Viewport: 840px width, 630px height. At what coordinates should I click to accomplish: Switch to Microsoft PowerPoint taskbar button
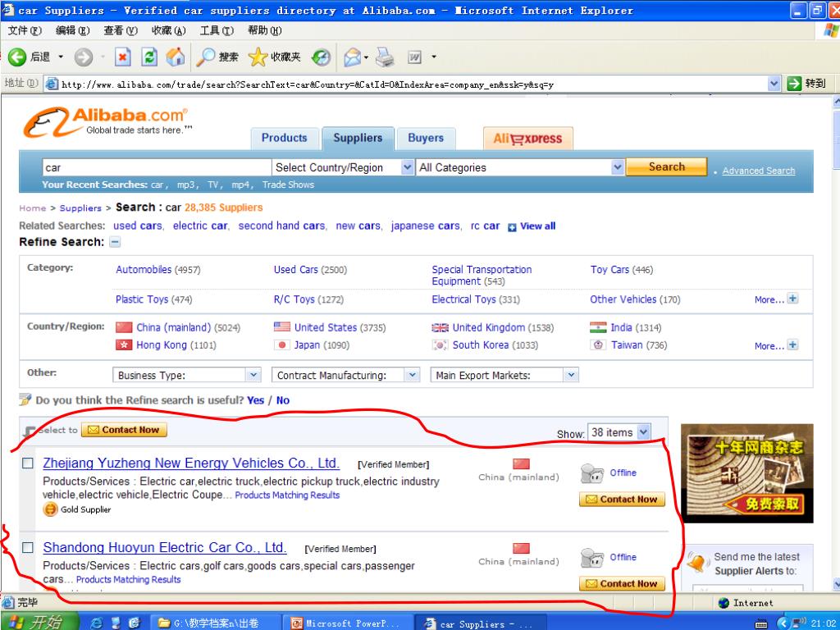347,623
